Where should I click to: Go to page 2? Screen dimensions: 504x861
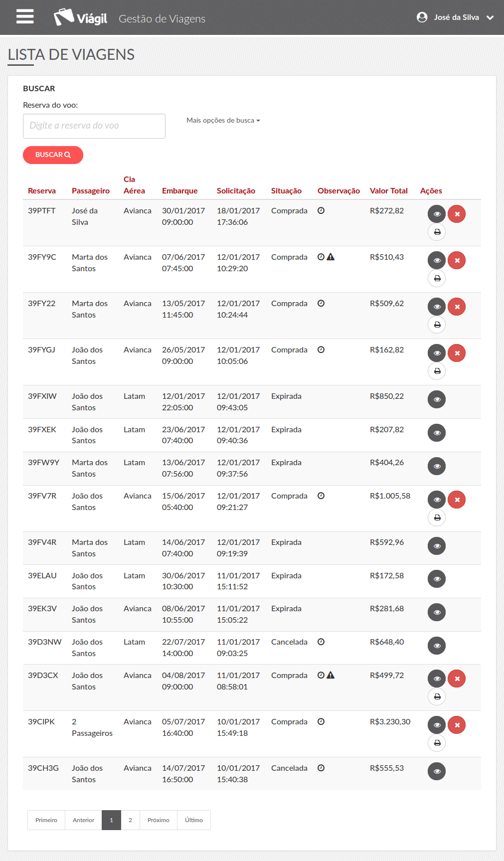[130, 820]
